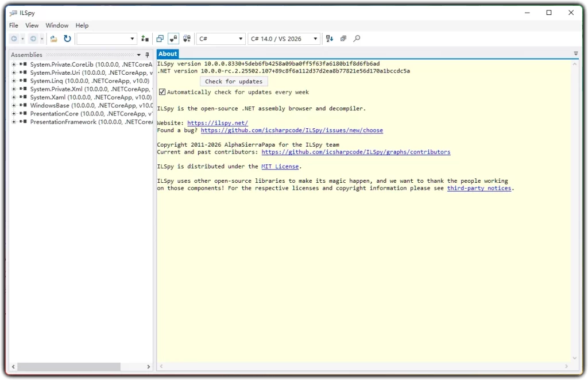The height and width of the screenshot is (380, 588).
Task: Select the About tab
Action: (x=168, y=54)
